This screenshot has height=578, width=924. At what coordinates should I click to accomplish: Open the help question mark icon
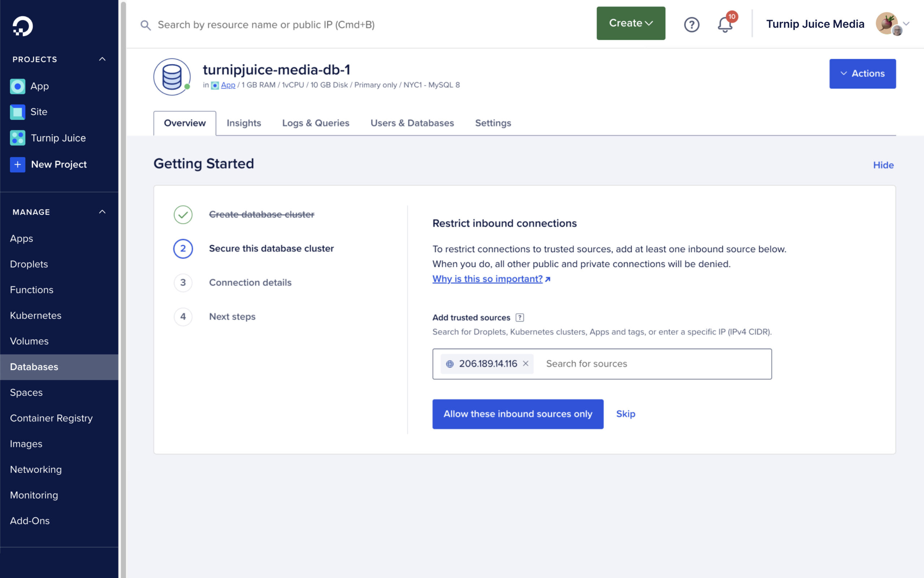[692, 25]
